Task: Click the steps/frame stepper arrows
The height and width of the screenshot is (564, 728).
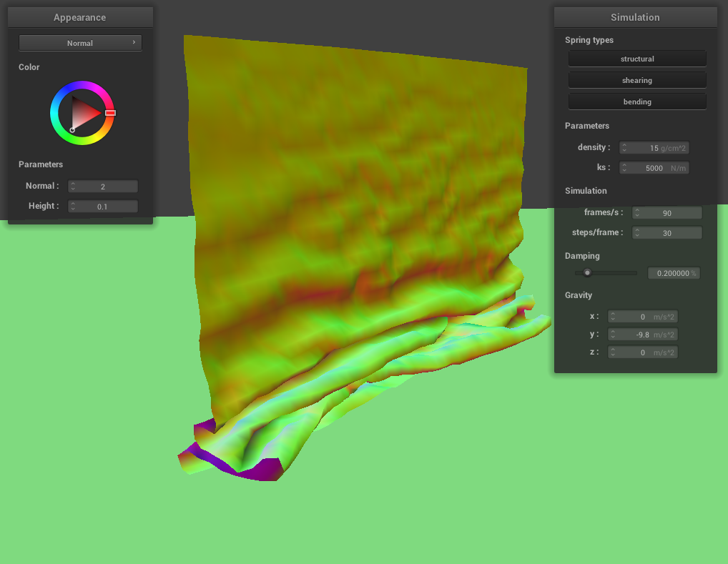Action: click(x=637, y=232)
